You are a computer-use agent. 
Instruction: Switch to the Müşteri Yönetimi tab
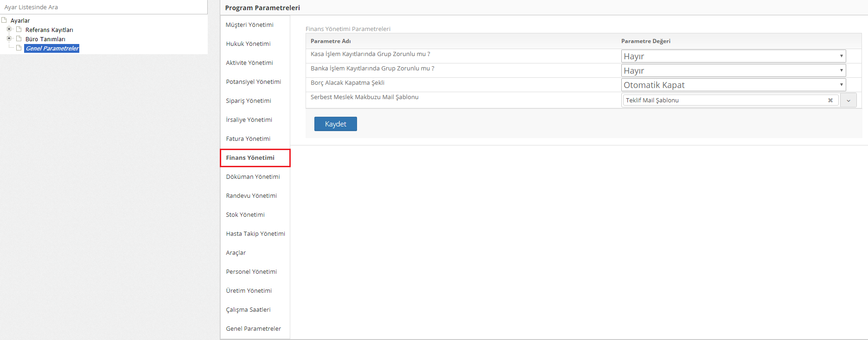point(249,25)
